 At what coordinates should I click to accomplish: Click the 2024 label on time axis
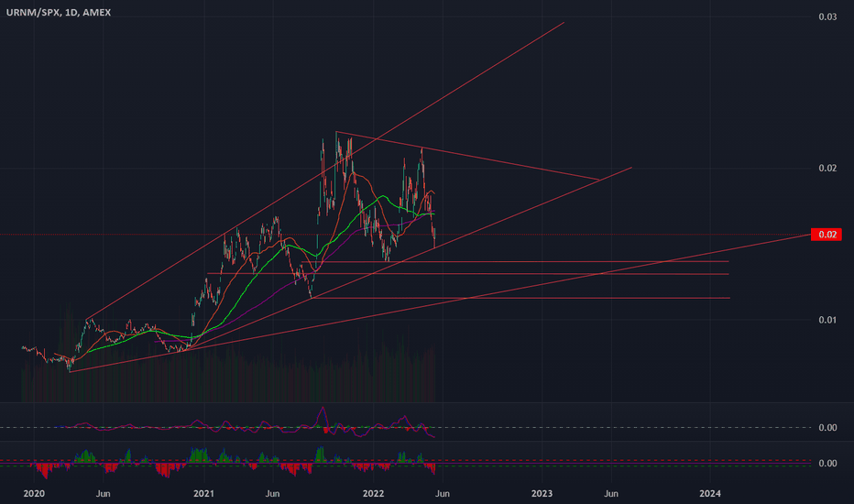coord(709,493)
